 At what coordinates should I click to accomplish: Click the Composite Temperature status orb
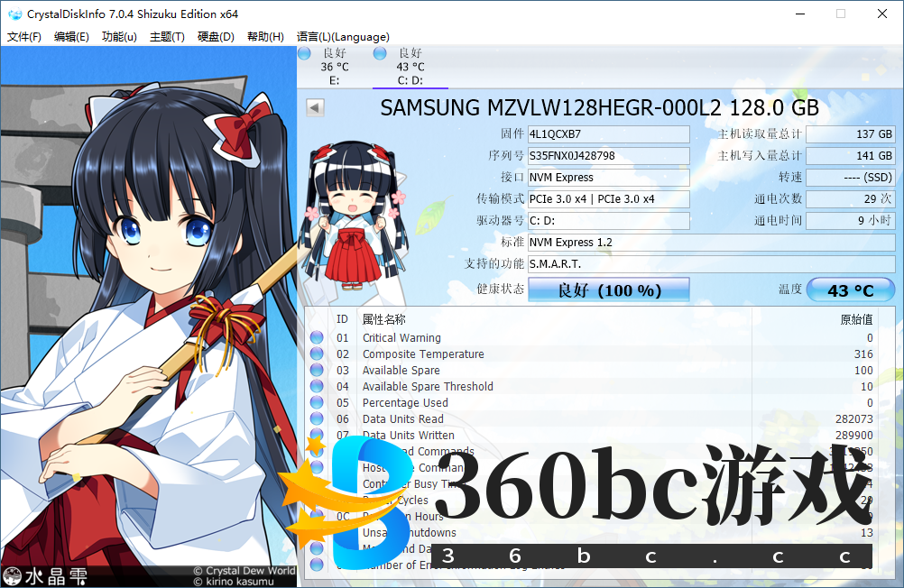[x=317, y=354]
